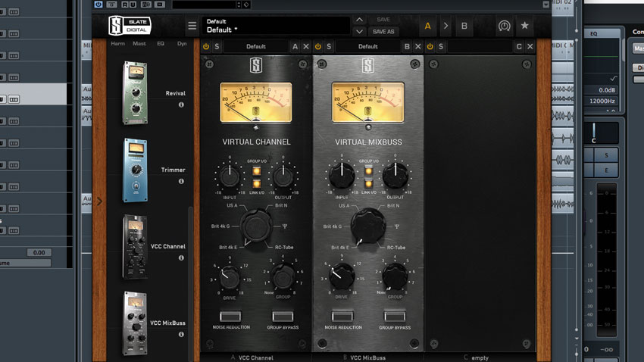Show info for VCC Channel module
Screen dimensions: 644x362
tap(181, 257)
